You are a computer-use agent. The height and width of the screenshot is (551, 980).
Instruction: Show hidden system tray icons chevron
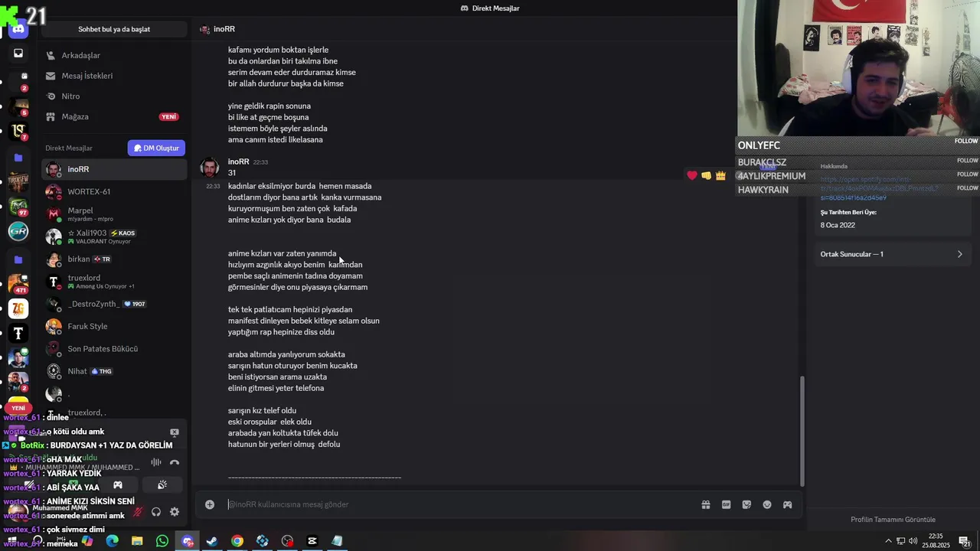888,541
